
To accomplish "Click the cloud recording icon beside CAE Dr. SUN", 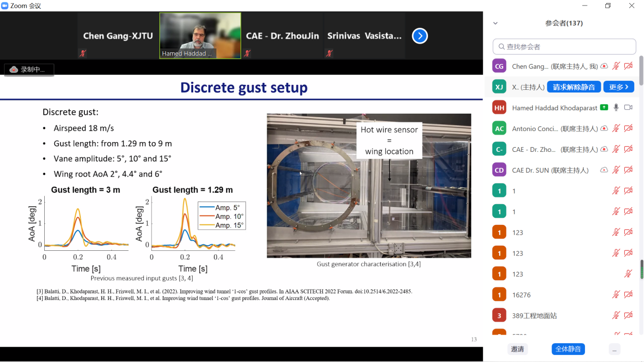I will coord(604,170).
